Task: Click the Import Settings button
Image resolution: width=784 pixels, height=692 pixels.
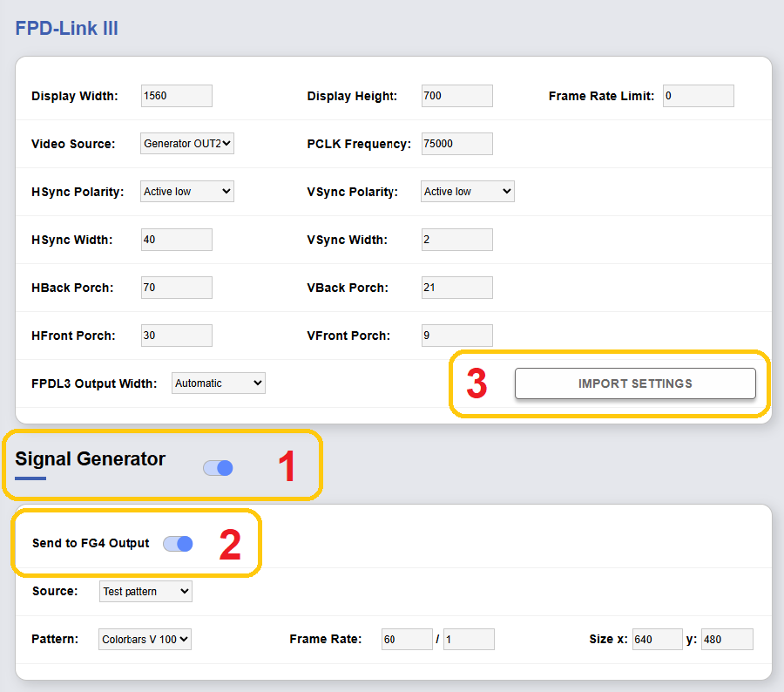Action: [635, 383]
